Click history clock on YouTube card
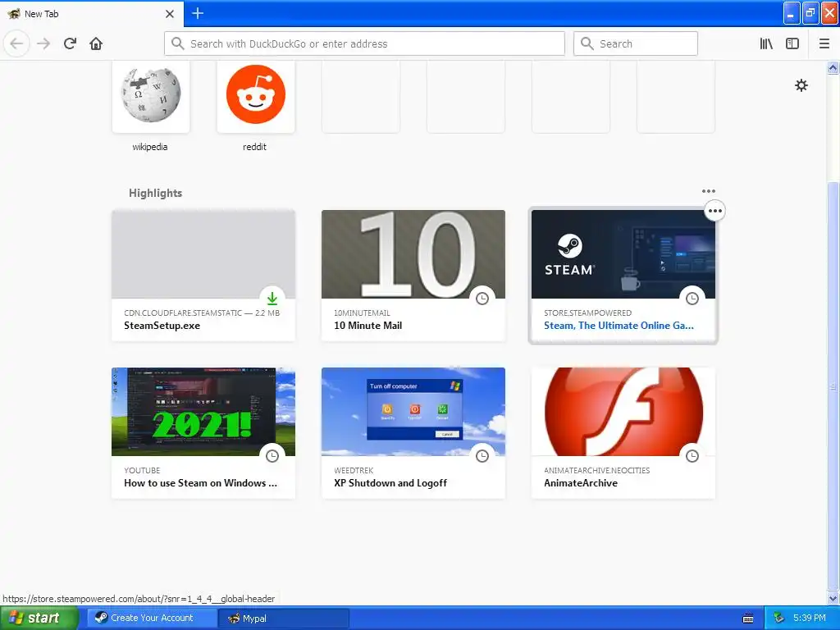Screen dimensions: 840x630 (x=272, y=456)
